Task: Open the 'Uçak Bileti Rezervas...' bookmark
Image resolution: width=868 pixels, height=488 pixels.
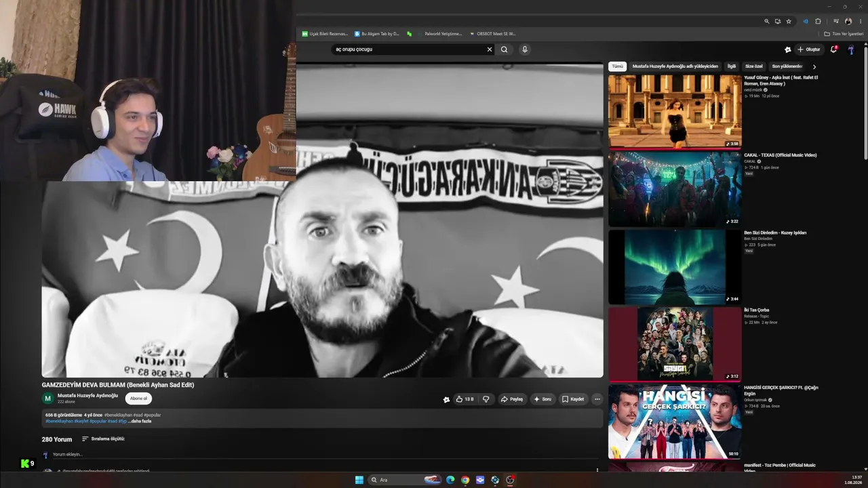Action: (325, 33)
